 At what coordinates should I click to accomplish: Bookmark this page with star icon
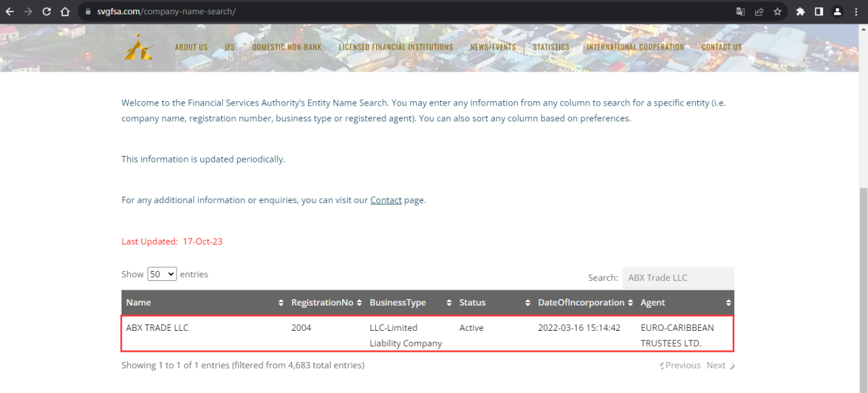pos(778,12)
